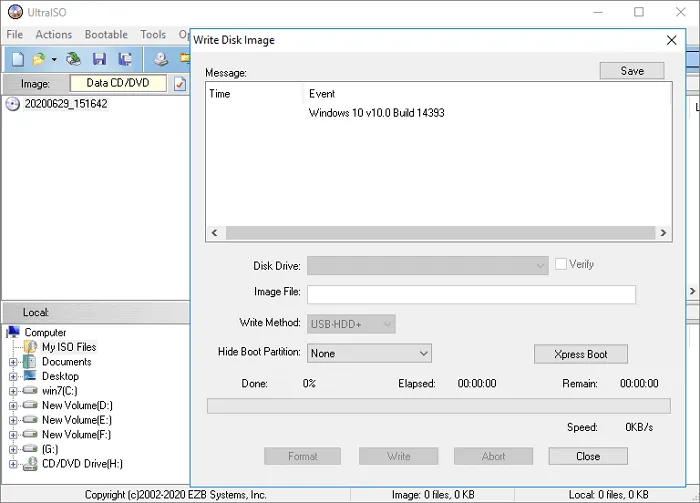Click the Open CD/DVD toolbar icon
The height and width of the screenshot is (503, 700).
[73, 60]
